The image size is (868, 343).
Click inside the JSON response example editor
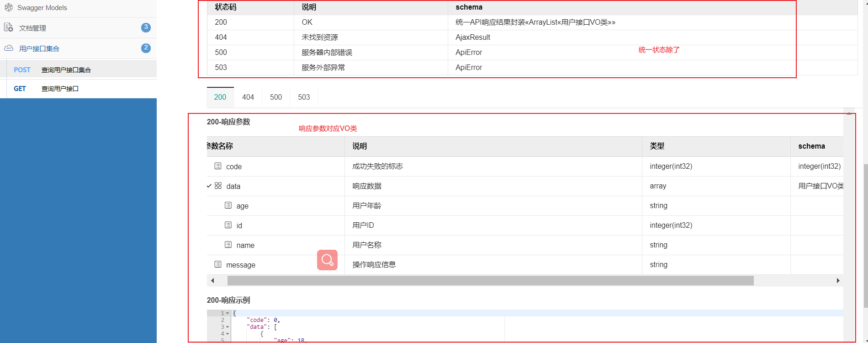pyautogui.click(x=537, y=326)
